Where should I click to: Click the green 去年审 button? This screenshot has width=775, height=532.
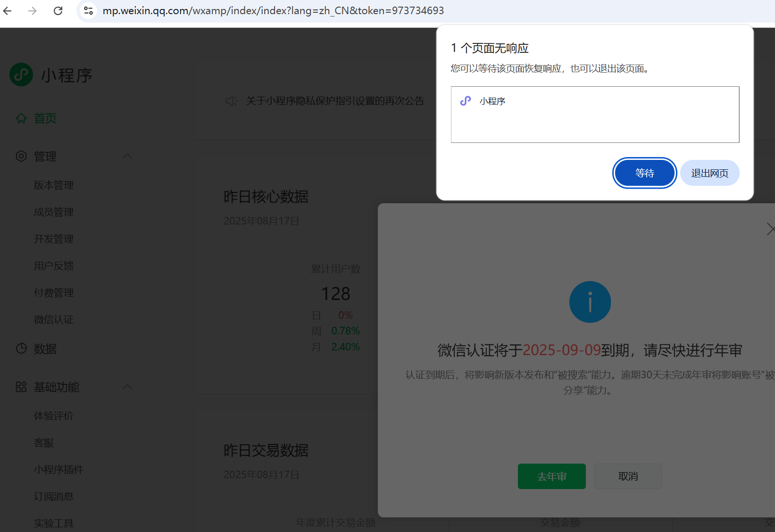pyautogui.click(x=552, y=476)
